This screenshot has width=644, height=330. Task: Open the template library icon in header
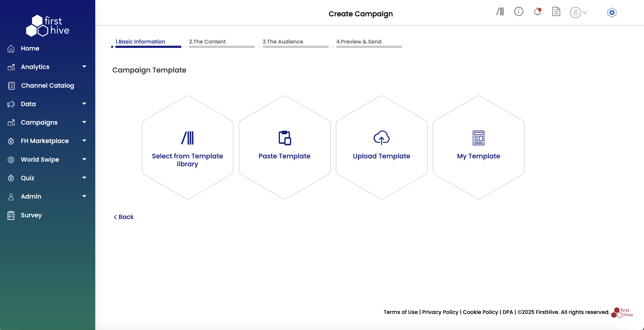500,12
